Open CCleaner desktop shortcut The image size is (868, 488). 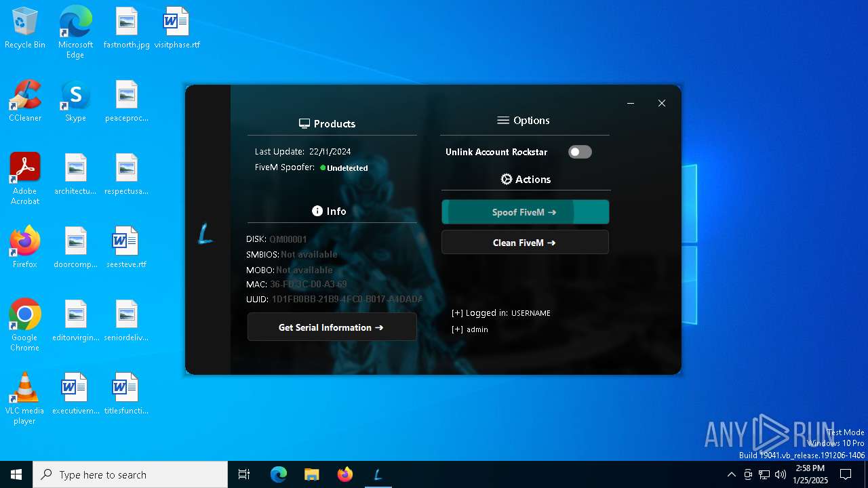[25, 102]
